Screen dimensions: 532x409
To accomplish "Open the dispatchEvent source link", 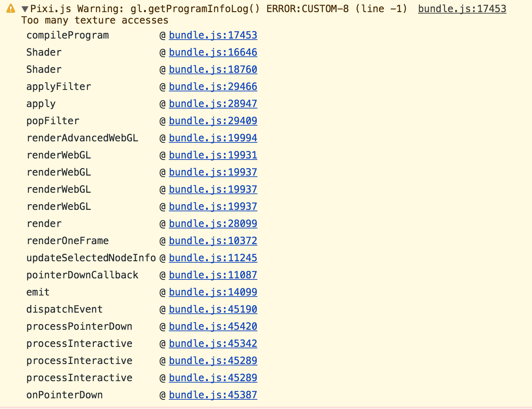I will coord(213,309).
